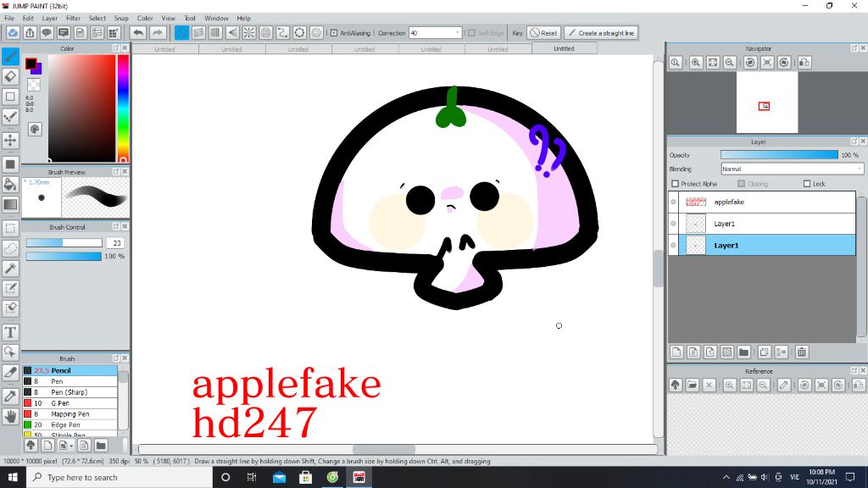Click the Navigator zoom in icon
The width and height of the screenshot is (868, 488).
coord(696,63)
